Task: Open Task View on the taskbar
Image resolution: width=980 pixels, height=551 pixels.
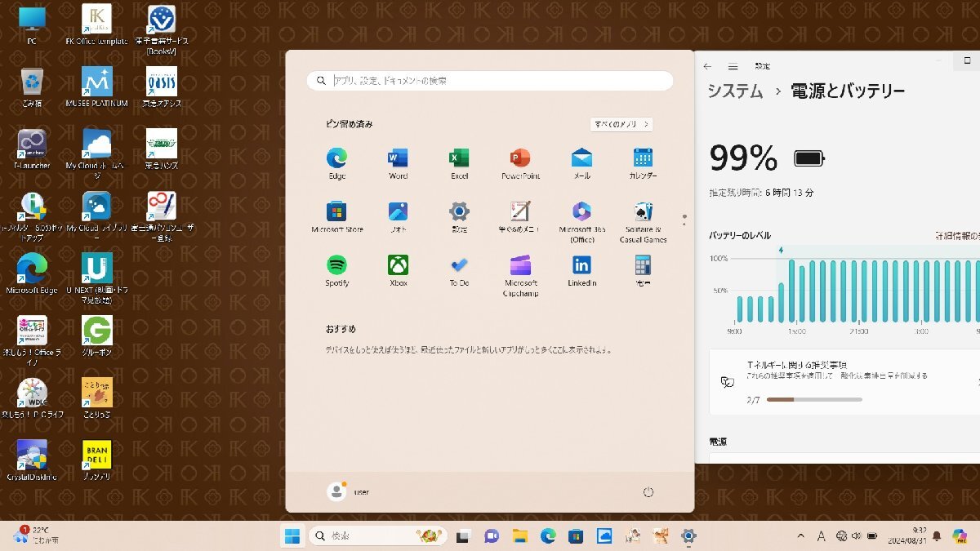Action: pos(464,535)
